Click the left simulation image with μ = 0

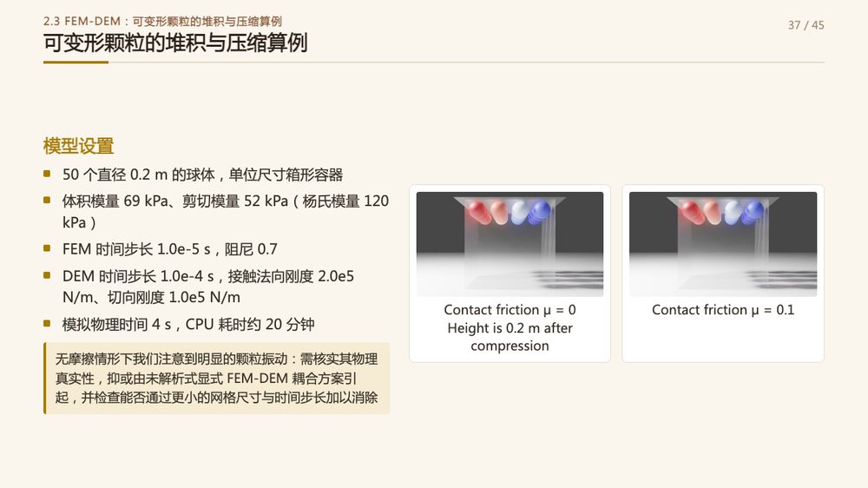[510, 244]
